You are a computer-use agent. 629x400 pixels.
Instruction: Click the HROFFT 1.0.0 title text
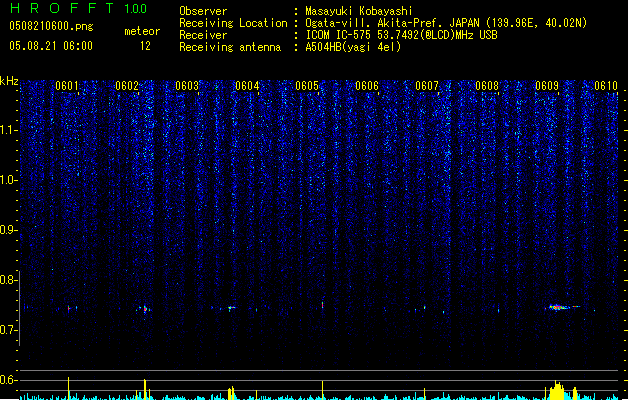tap(79, 8)
